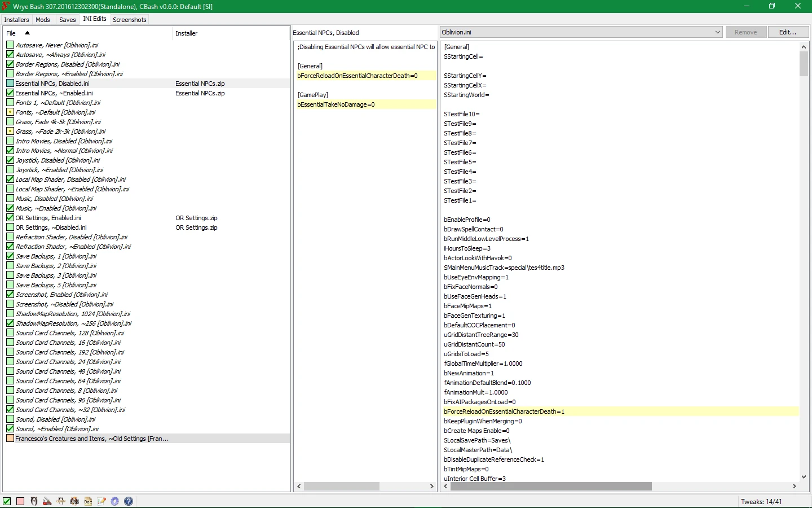Image resolution: width=812 pixels, height=508 pixels.
Task: Uncheck Autosave, ~Always [Oblivion].ini
Action: coord(10,55)
